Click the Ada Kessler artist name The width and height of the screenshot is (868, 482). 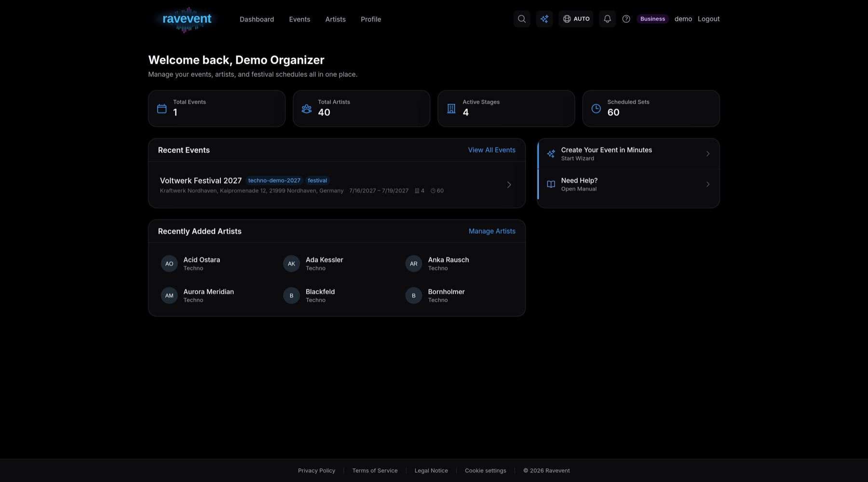(x=325, y=260)
